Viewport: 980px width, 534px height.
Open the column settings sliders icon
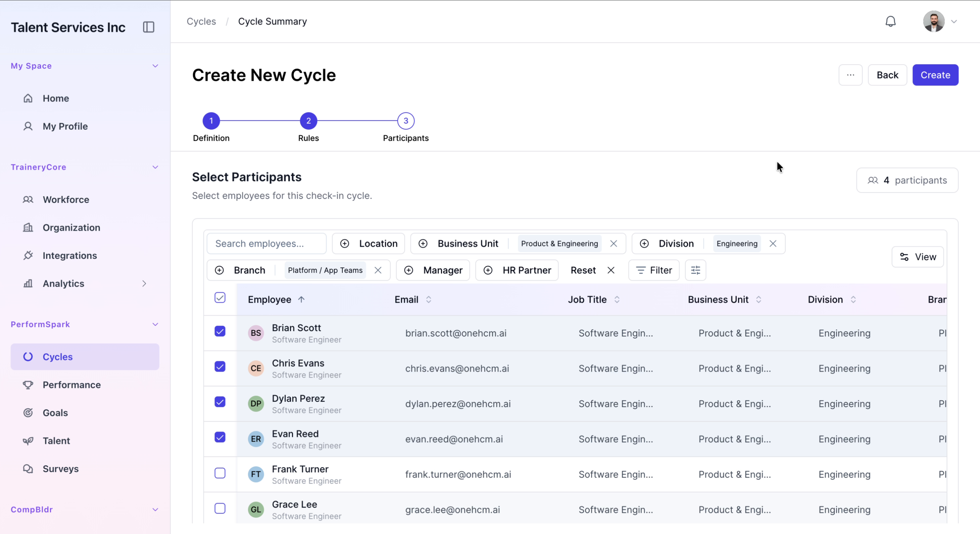click(695, 270)
